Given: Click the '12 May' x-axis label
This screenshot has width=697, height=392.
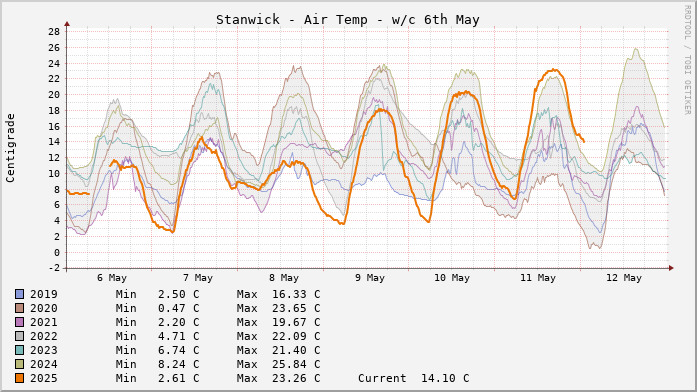Looking at the screenshot, I should pyautogui.click(x=624, y=278).
